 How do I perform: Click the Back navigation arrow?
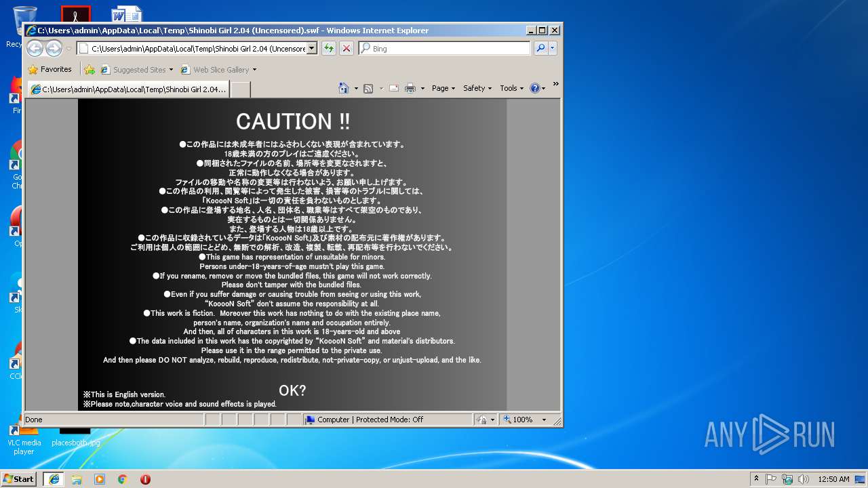tap(35, 48)
